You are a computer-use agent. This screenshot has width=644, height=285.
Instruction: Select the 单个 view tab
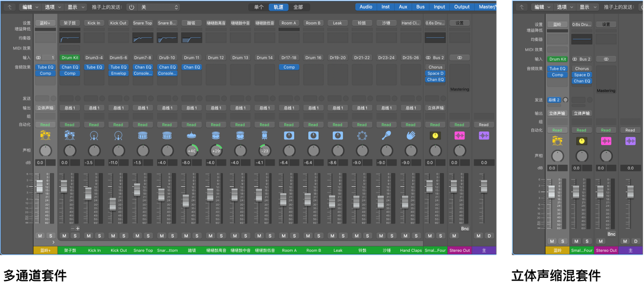coord(259,7)
